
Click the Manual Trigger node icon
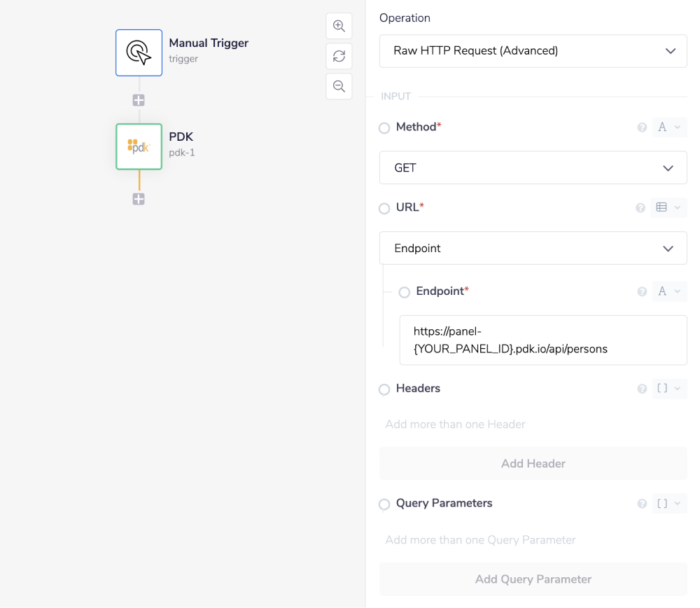click(139, 53)
